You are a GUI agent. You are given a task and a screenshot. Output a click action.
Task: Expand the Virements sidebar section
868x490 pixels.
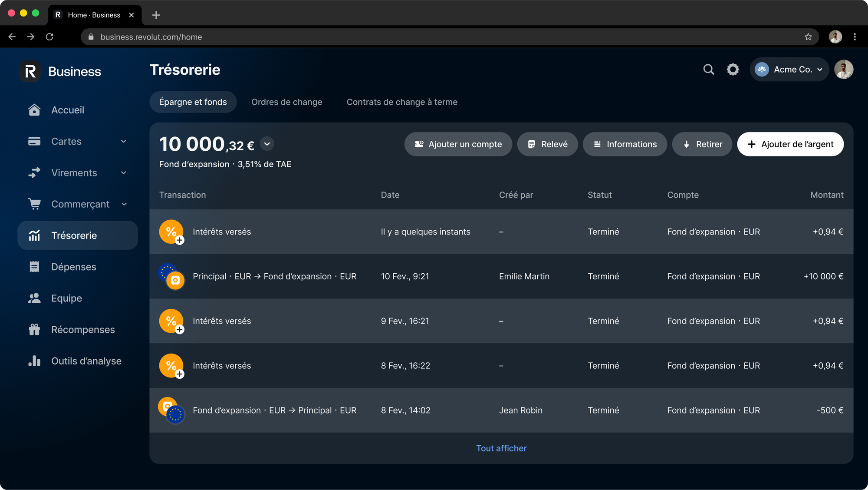pyautogui.click(x=124, y=173)
